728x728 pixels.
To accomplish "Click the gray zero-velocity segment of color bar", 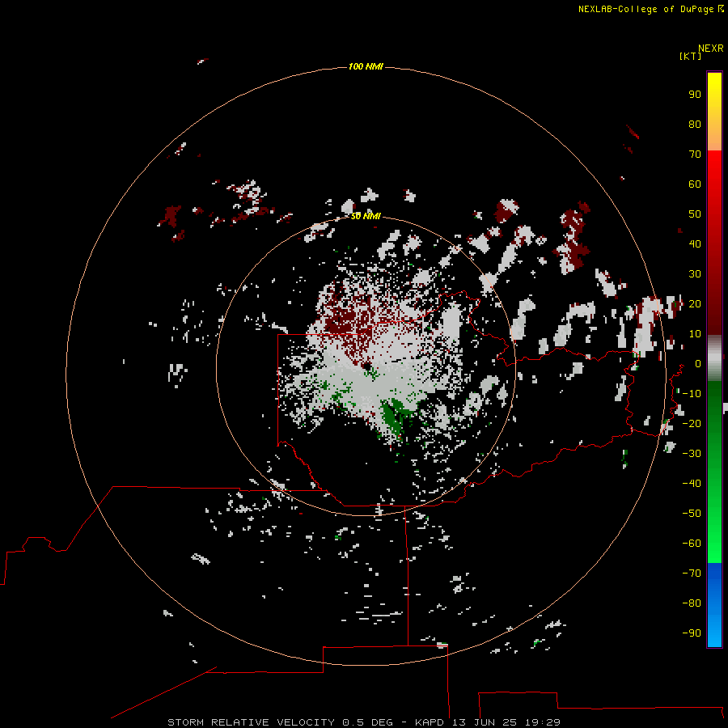I will [x=714, y=358].
